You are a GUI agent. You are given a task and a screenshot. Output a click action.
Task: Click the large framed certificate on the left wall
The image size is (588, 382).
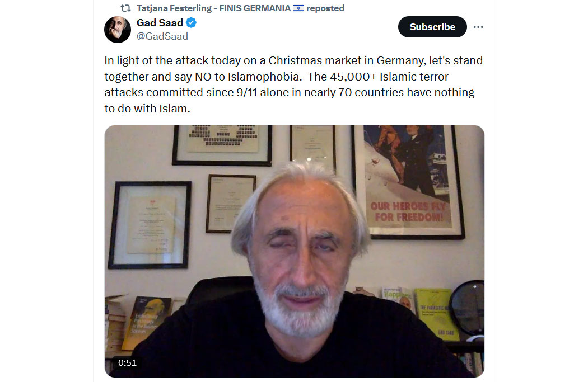pos(150,225)
